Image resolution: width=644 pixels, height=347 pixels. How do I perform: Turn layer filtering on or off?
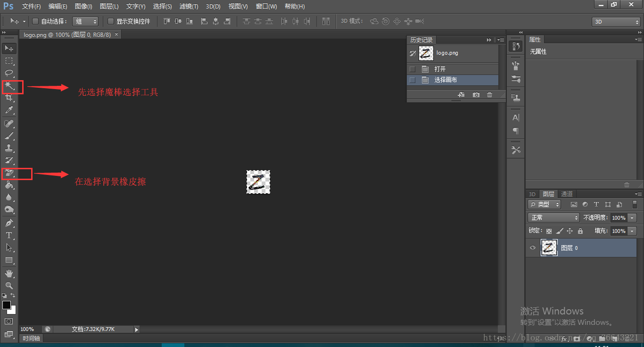[x=635, y=204]
